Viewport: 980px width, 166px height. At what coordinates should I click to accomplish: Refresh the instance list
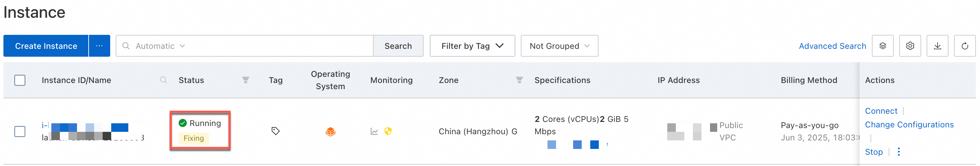pyautogui.click(x=964, y=46)
